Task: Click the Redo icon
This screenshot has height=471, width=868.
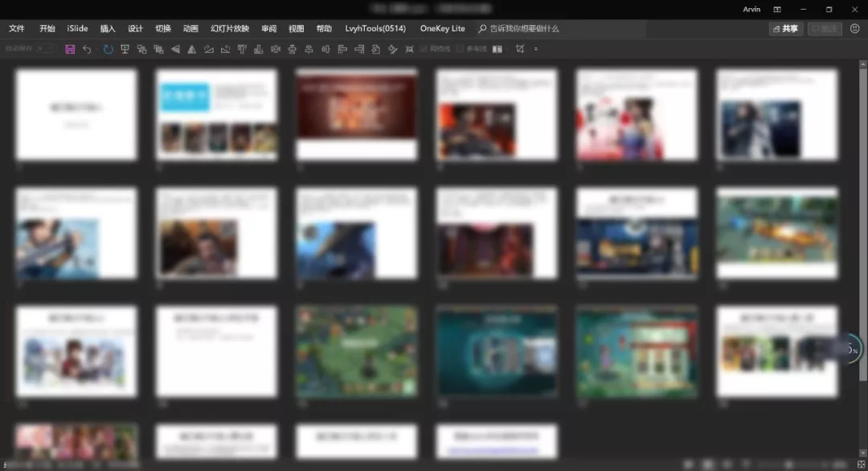Action: (x=108, y=49)
